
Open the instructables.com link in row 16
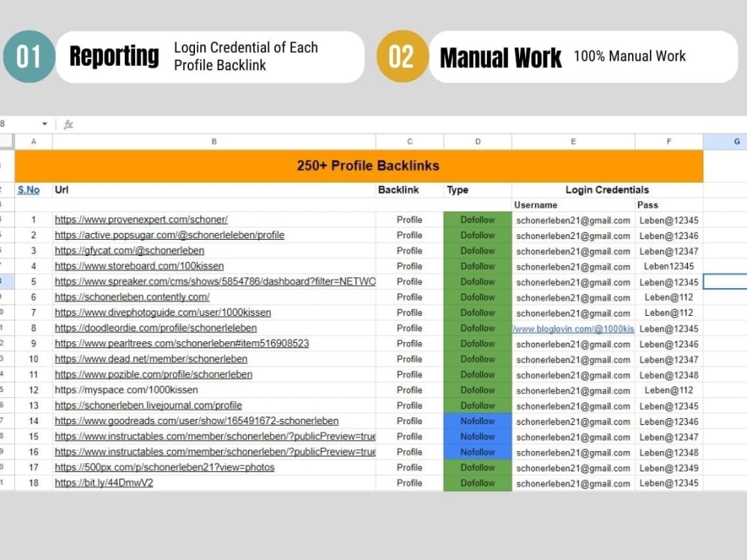pyautogui.click(x=215, y=452)
